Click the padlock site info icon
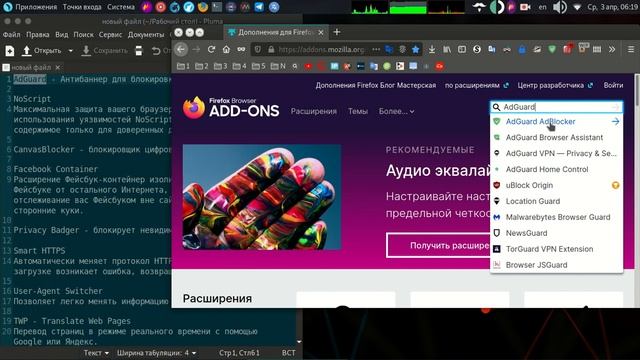This screenshot has height=360, width=640. pyautogui.click(x=271, y=49)
